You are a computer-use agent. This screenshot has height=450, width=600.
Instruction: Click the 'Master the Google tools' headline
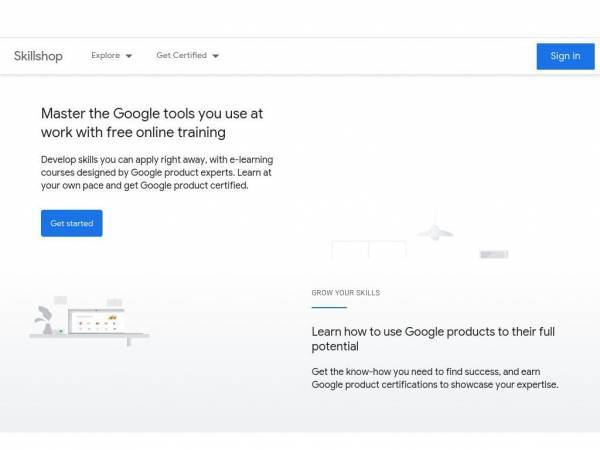[152, 123]
